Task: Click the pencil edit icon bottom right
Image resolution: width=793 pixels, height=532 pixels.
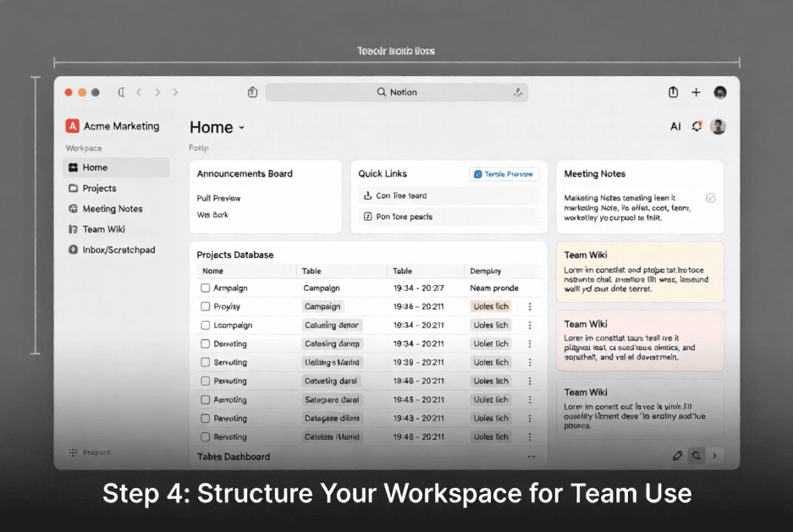Action: coord(678,455)
